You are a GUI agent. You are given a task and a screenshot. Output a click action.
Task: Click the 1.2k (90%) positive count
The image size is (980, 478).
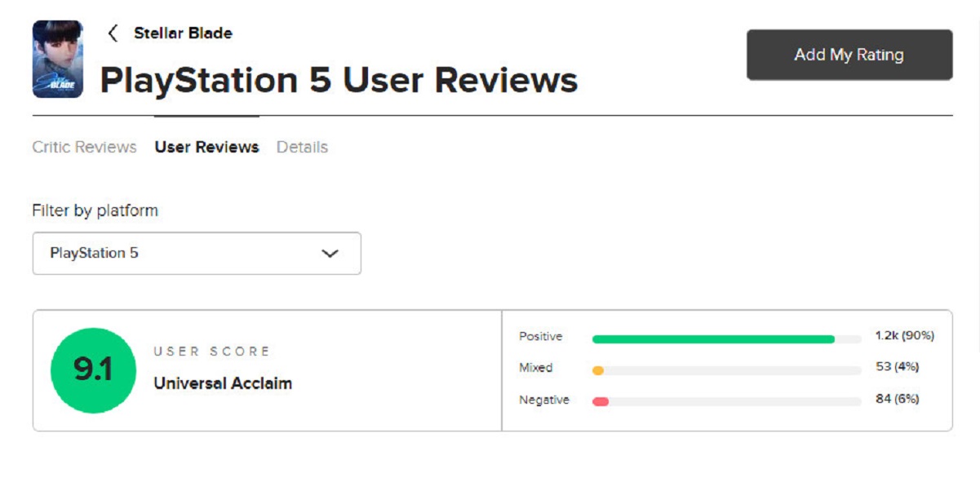point(904,336)
